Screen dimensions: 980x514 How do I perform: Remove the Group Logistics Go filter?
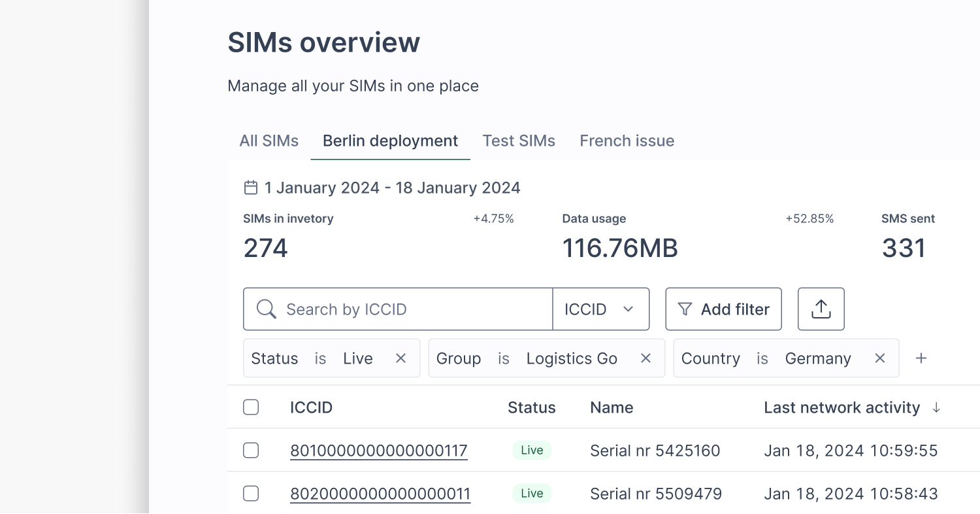[x=645, y=358]
